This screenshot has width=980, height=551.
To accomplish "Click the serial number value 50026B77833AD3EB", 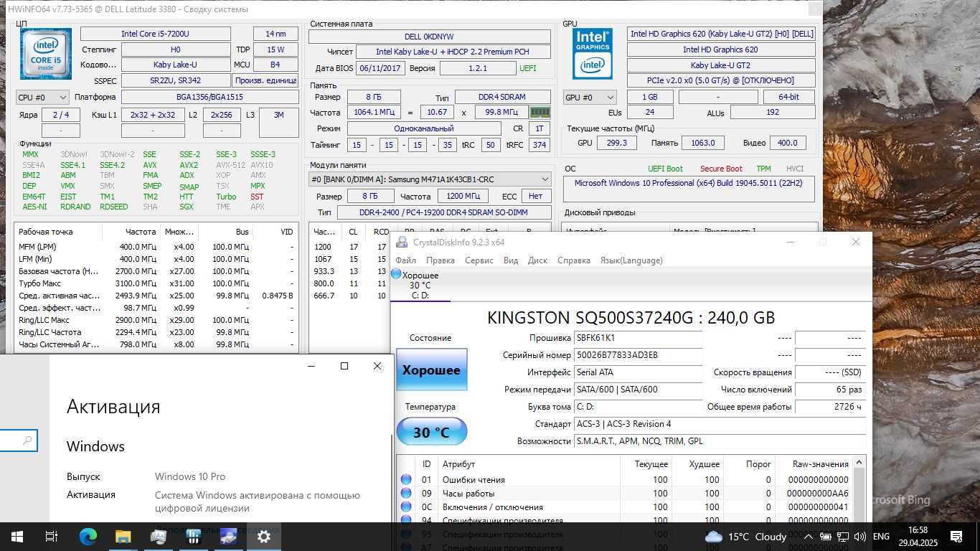I will (x=638, y=355).
